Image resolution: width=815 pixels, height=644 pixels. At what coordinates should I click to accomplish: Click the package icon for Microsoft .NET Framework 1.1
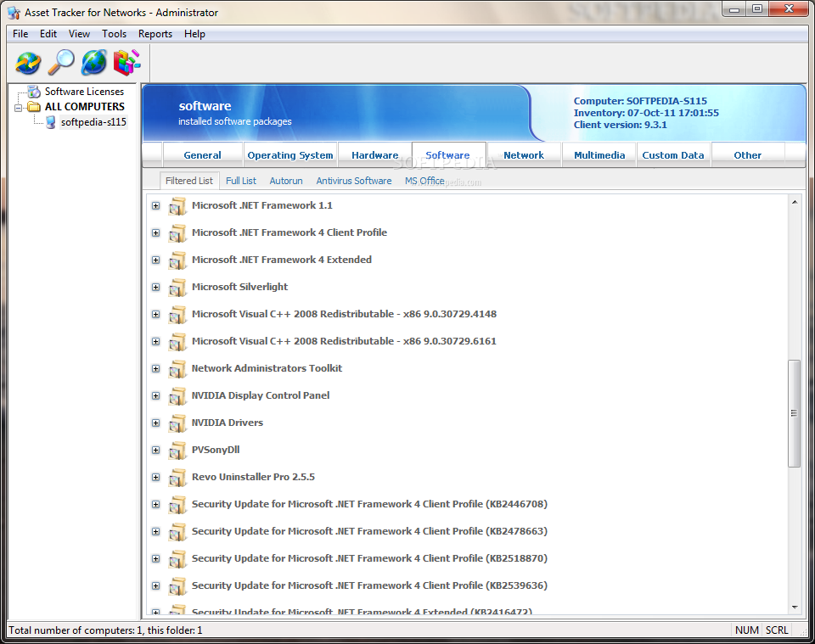pyautogui.click(x=177, y=205)
